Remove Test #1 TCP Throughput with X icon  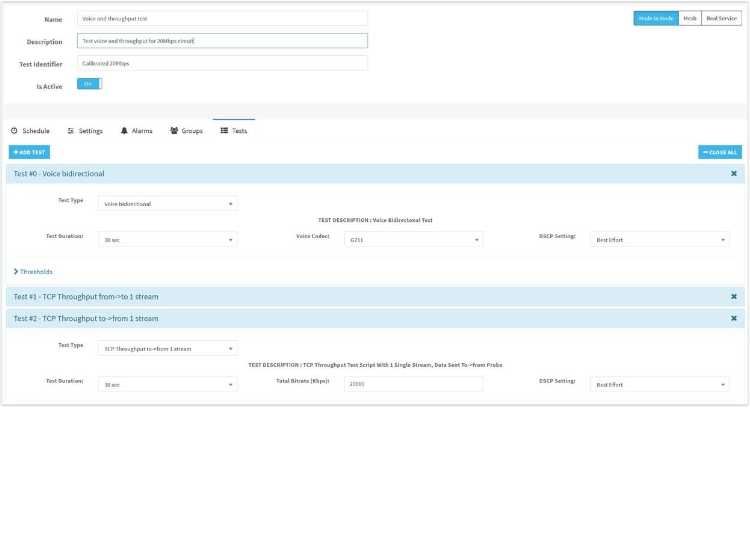click(x=733, y=296)
